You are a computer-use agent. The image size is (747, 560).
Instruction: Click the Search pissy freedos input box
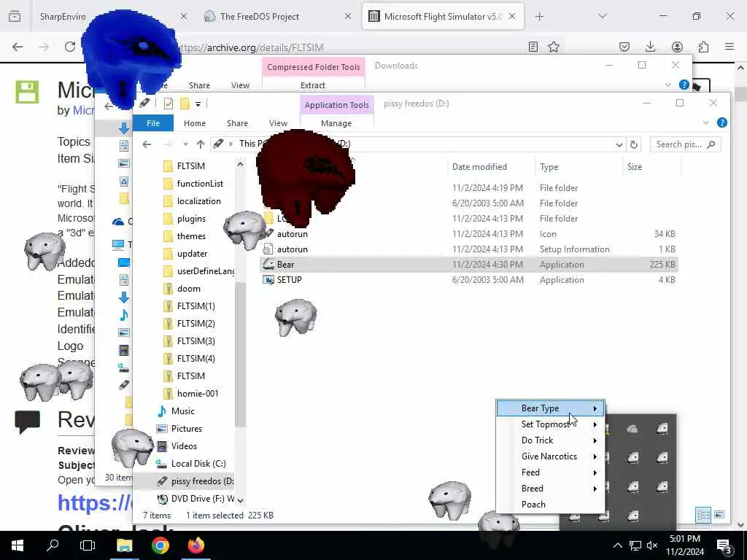click(685, 144)
